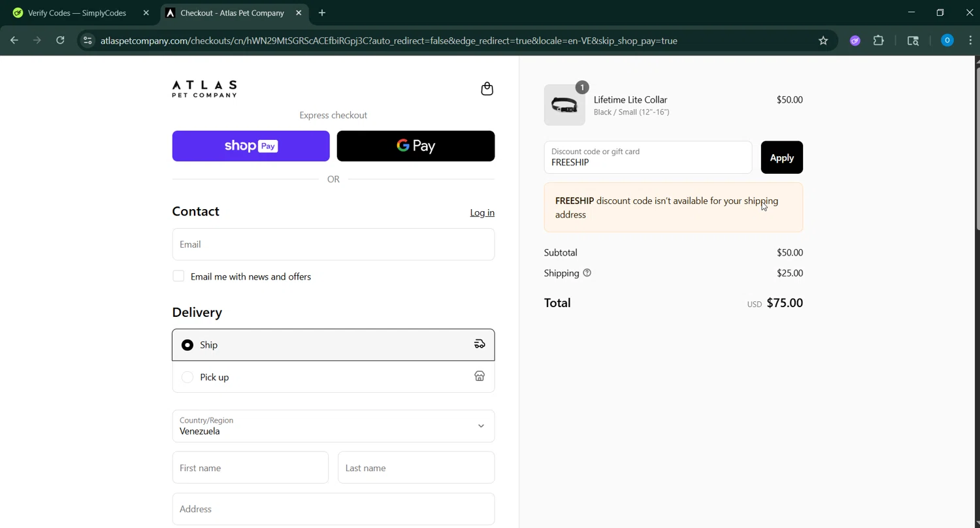Click the delivery truck icon in Ship row

point(480,344)
